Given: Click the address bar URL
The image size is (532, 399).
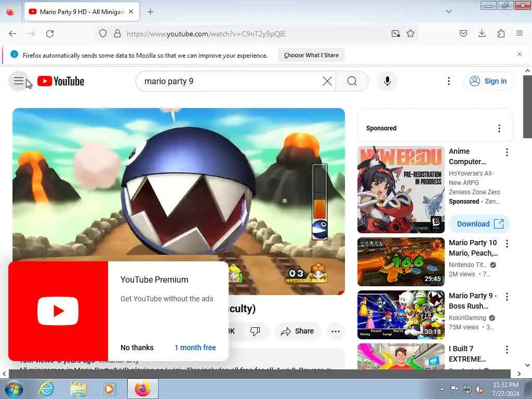Looking at the screenshot, I should tap(206, 34).
